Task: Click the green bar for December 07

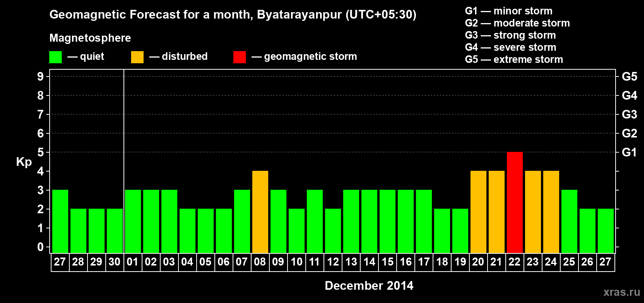Action: (242, 221)
